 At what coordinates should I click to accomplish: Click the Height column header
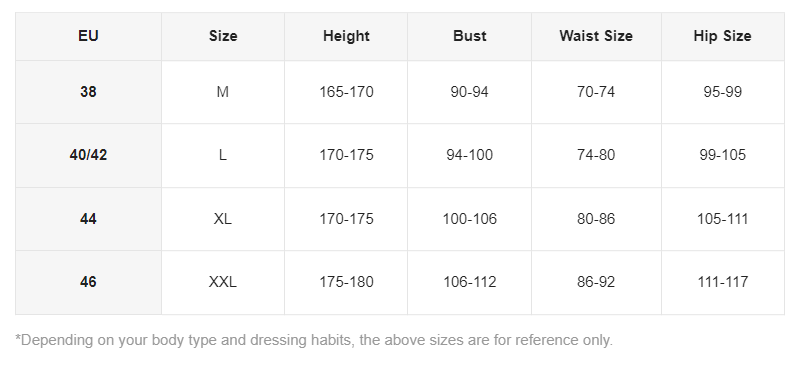[346, 36]
